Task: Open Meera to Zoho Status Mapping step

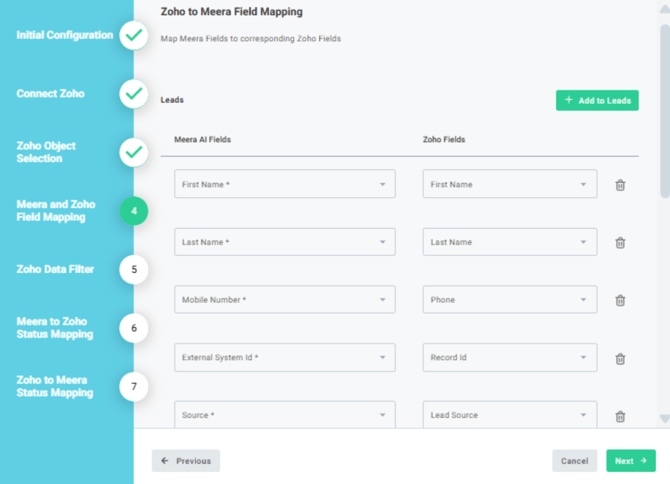Action: [x=55, y=328]
